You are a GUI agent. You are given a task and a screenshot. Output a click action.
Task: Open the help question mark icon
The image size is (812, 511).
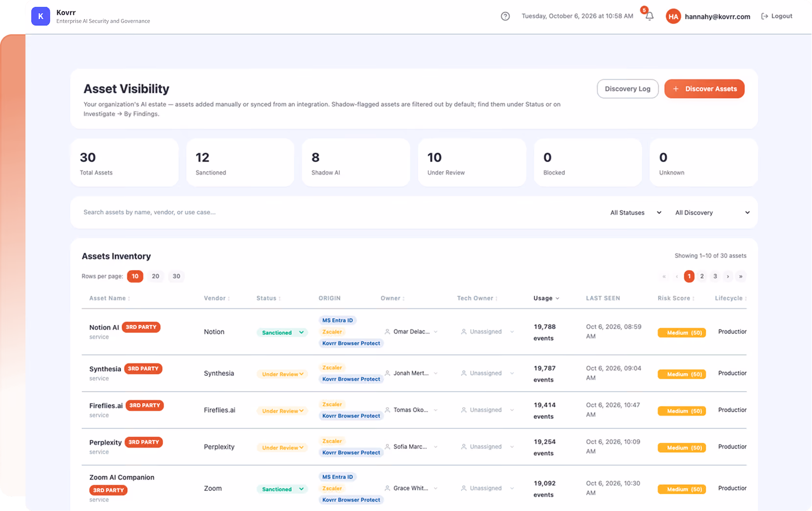pyautogui.click(x=505, y=16)
